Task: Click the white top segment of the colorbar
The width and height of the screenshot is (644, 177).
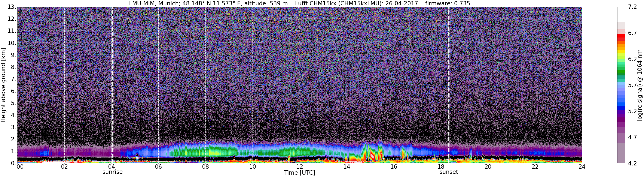Action: point(621,15)
